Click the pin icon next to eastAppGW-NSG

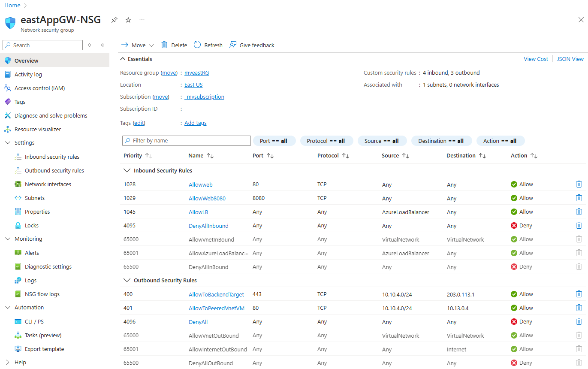tap(115, 20)
